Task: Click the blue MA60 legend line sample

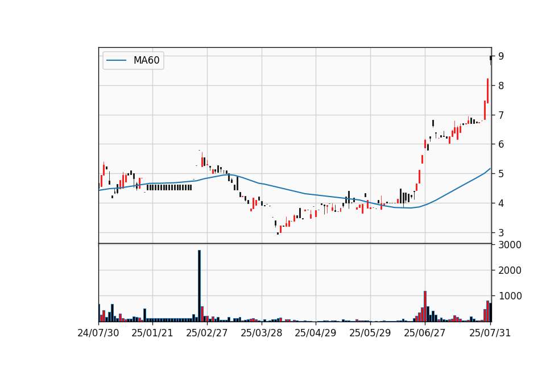Action: [116, 60]
